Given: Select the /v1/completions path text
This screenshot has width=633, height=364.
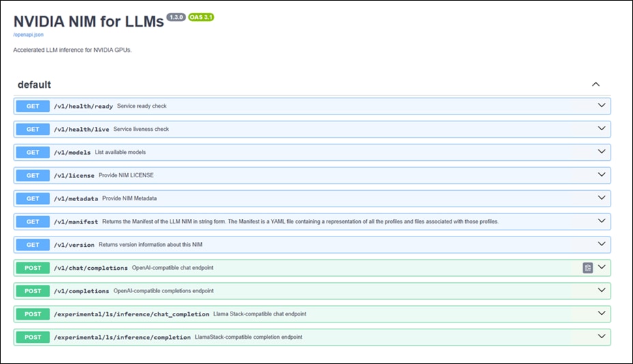Looking at the screenshot, I should [82, 291].
